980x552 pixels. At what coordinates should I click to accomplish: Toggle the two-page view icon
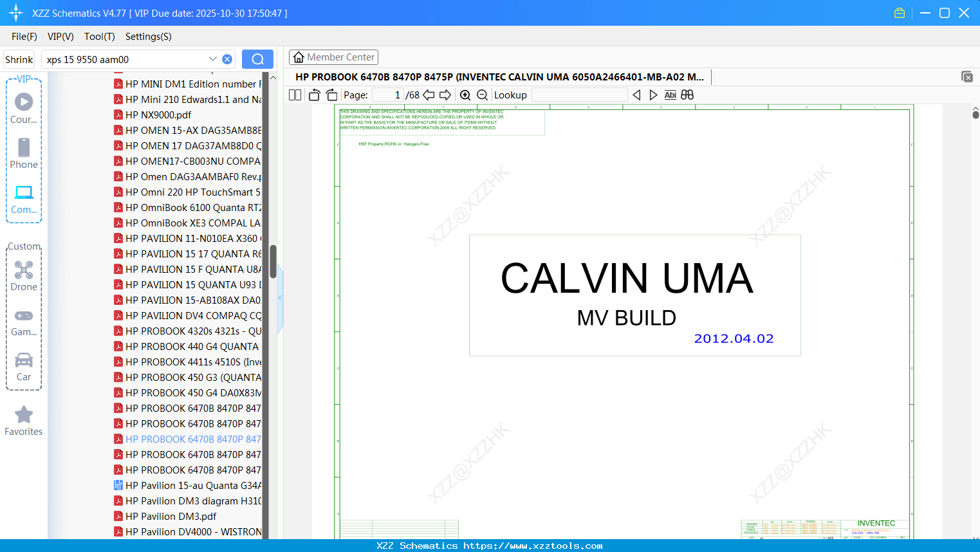click(x=295, y=95)
